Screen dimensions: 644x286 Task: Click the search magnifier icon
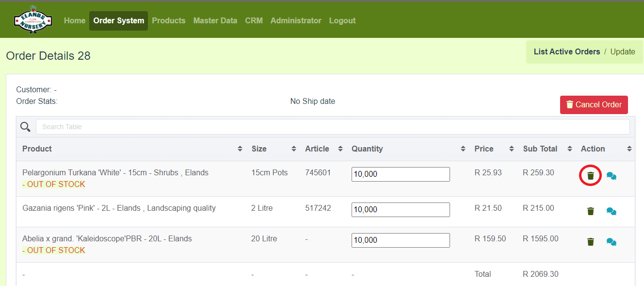pos(25,127)
